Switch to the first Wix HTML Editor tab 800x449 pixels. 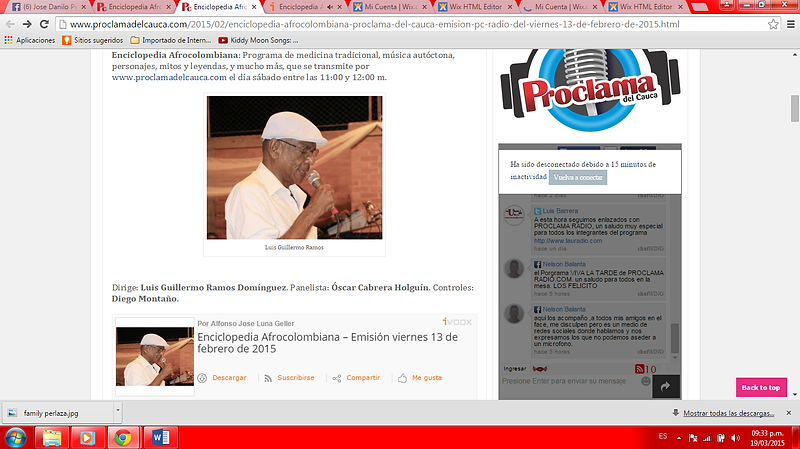[x=475, y=7]
